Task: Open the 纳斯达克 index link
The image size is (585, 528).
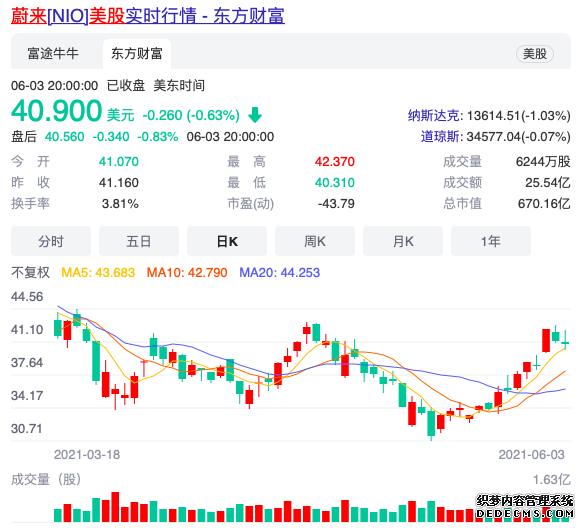Action: [434, 116]
